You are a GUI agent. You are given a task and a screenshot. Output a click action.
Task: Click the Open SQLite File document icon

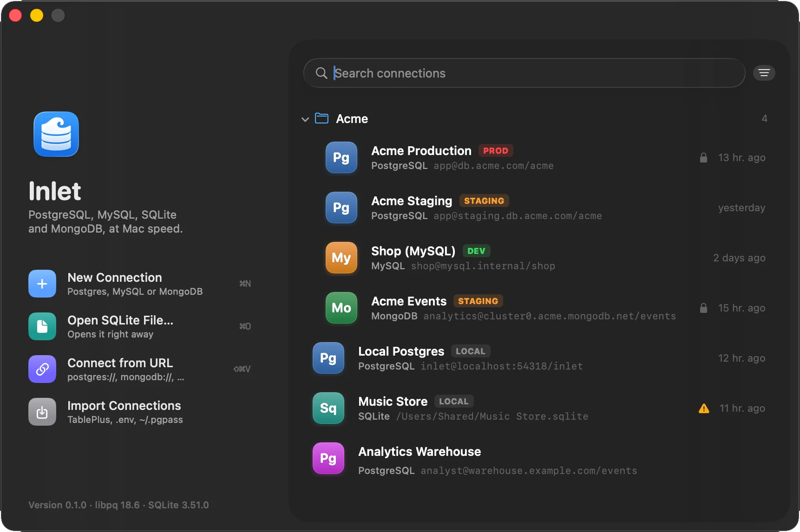42,326
